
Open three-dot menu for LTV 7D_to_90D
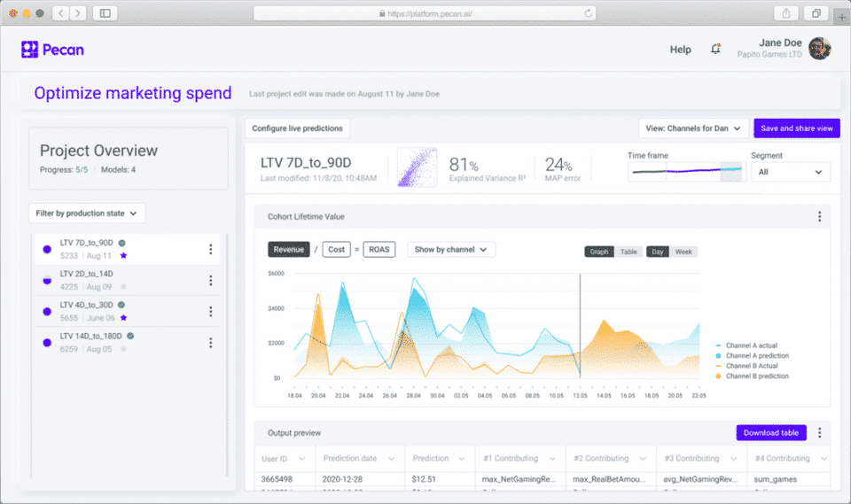point(211,249)
